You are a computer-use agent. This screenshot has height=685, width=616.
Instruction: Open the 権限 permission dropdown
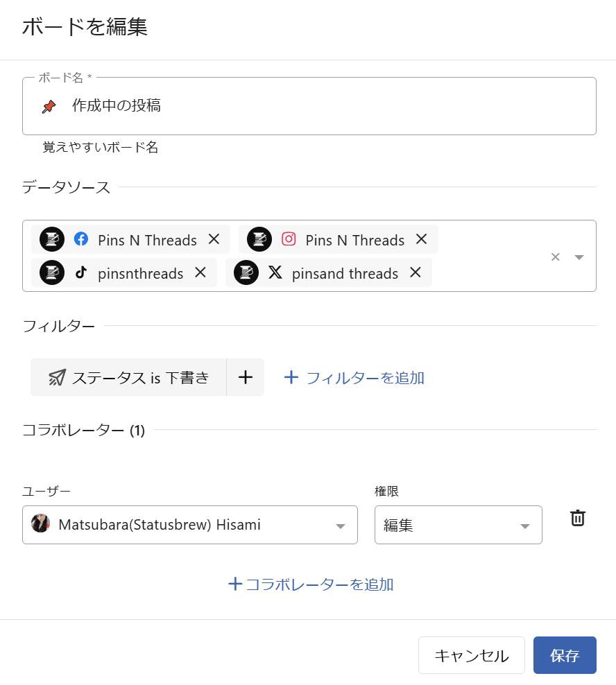point(458,525)
